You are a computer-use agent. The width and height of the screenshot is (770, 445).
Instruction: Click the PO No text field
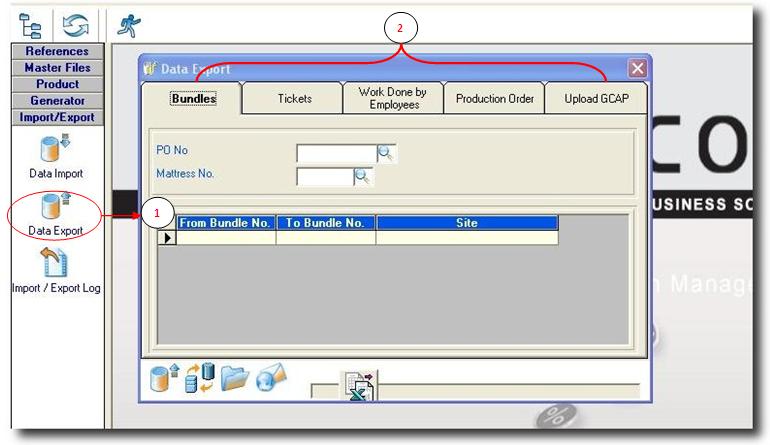pos(336,153)
